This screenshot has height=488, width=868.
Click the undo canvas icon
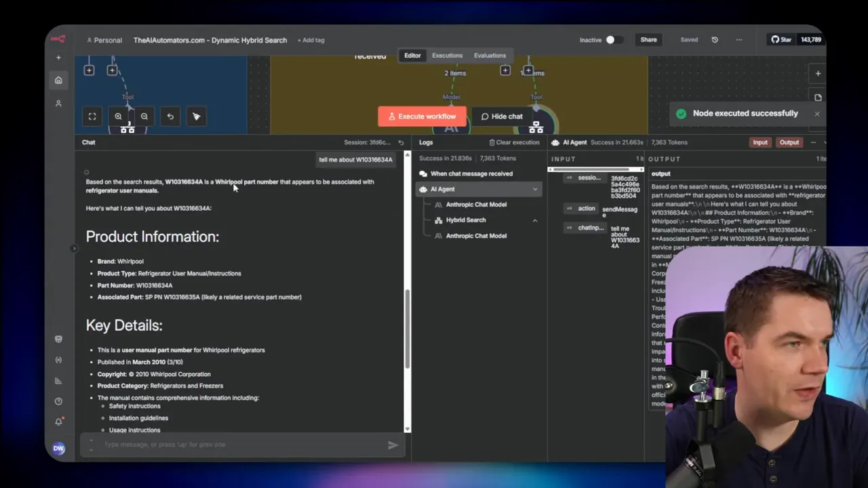point(170,117)
